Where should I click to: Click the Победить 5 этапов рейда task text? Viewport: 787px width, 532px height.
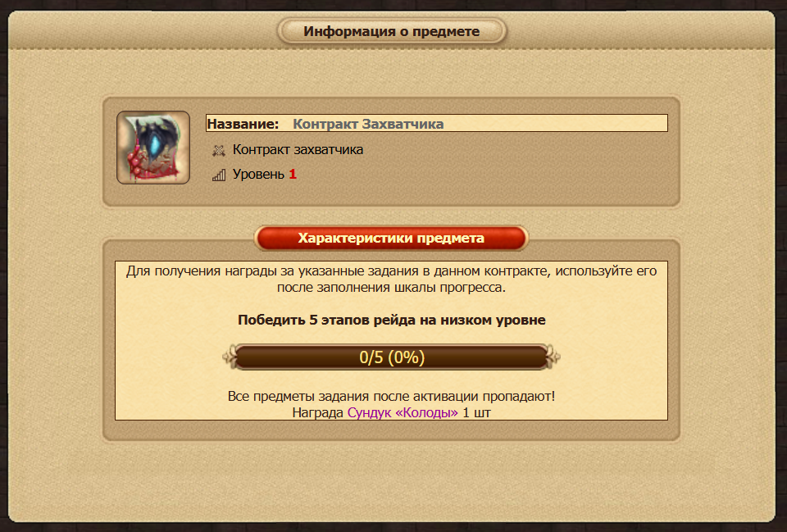click(x=392, y=321)
